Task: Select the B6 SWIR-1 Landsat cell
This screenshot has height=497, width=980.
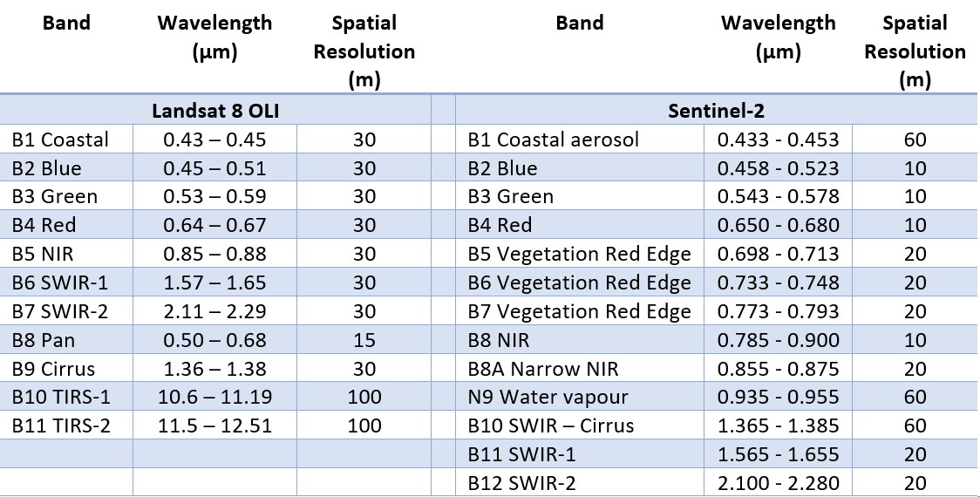Action: (66, 283)
